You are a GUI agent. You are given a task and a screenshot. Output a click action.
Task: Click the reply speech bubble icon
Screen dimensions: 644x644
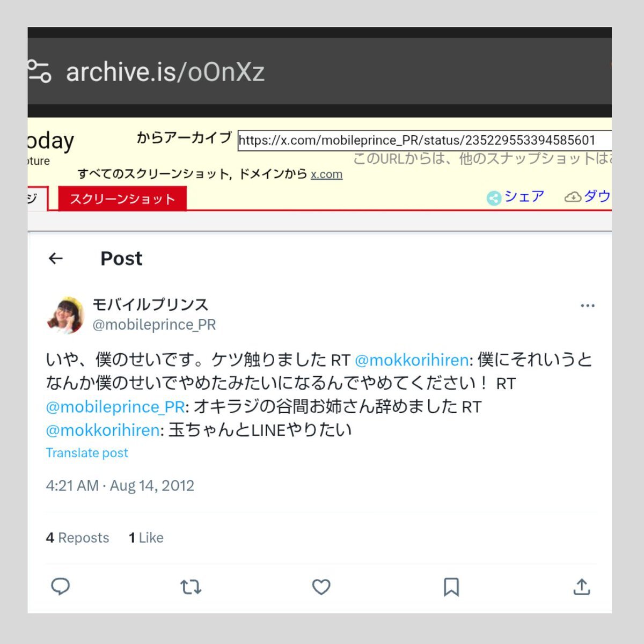click(60, 587)
